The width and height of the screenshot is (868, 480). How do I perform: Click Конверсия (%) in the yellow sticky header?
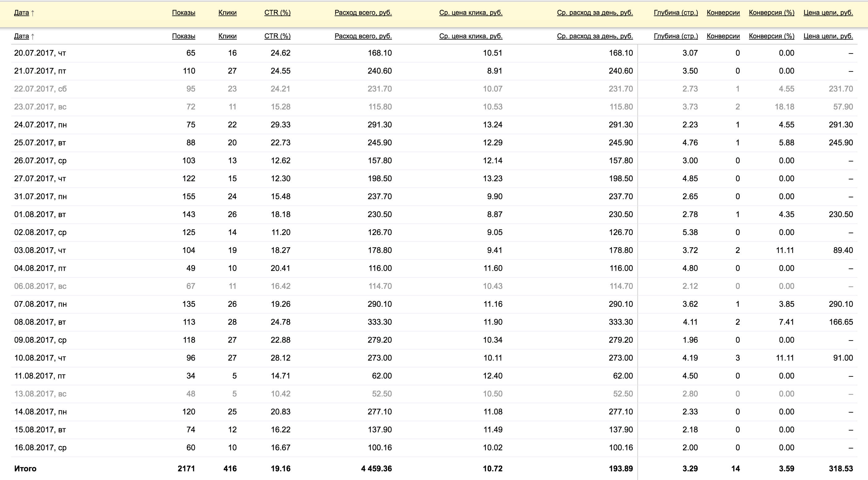pos(771,13)
